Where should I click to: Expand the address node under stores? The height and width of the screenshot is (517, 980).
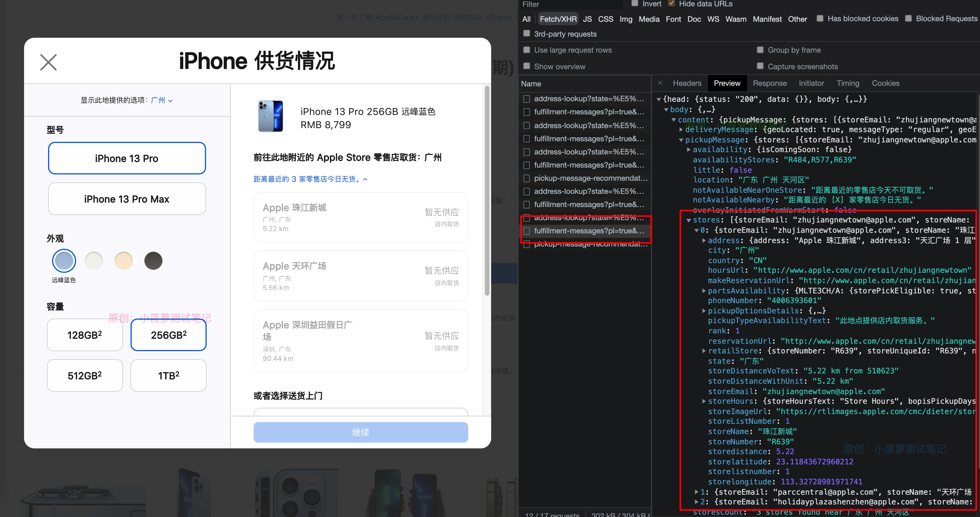(x=704, y=240)
